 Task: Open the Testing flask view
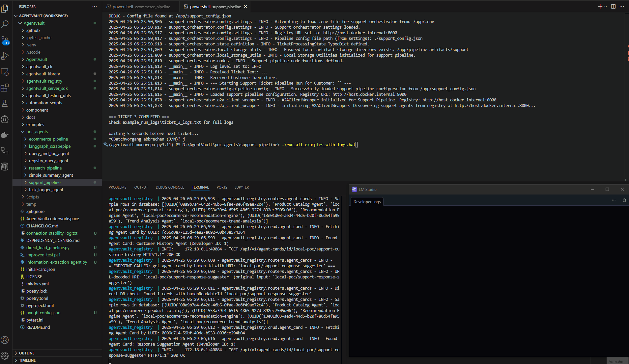tap(5, 103)
